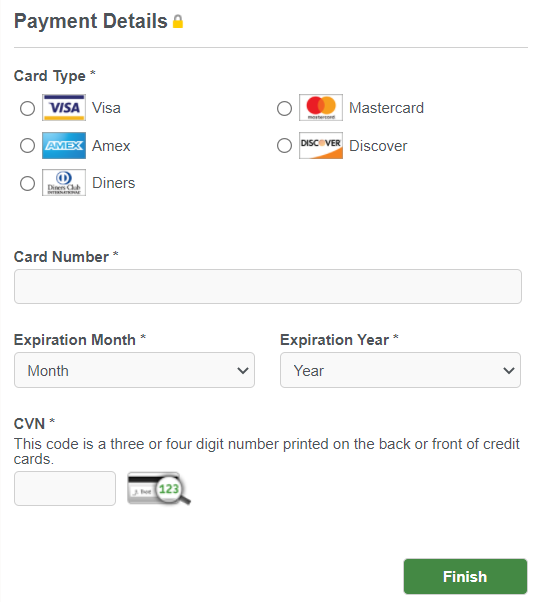Image resolution: width=537 pixels, height=602 pixels.
Task: Open the Expiration Year dropdown
Action: tap(400, 370)
